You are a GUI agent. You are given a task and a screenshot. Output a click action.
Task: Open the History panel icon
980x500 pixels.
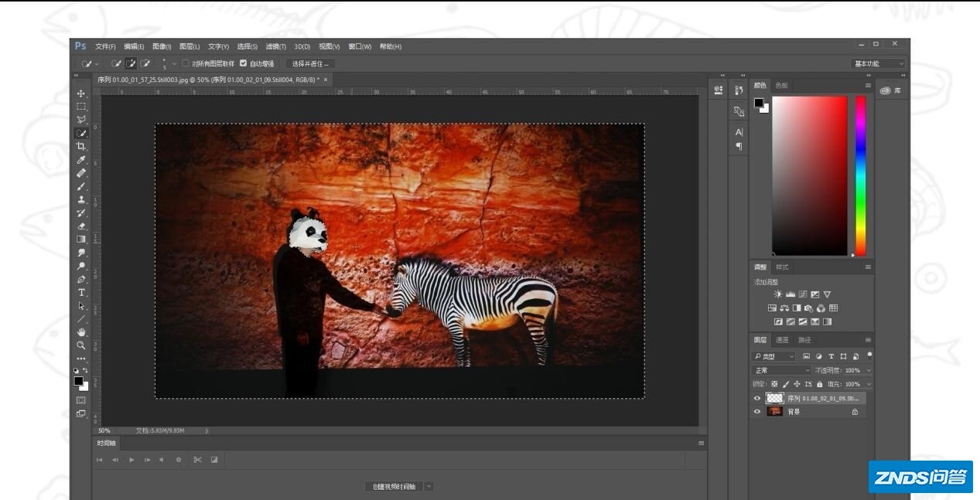tap(739, 90)
